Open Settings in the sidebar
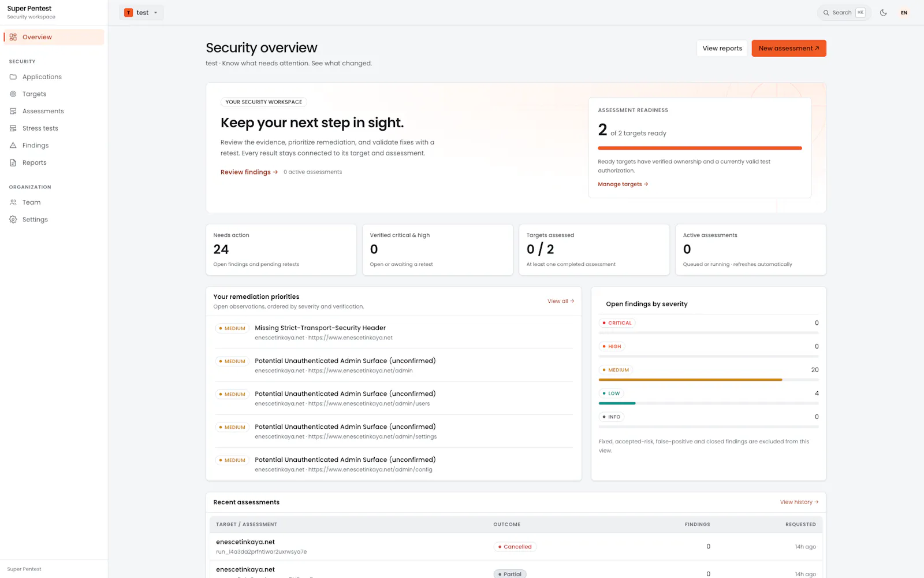 54,220
